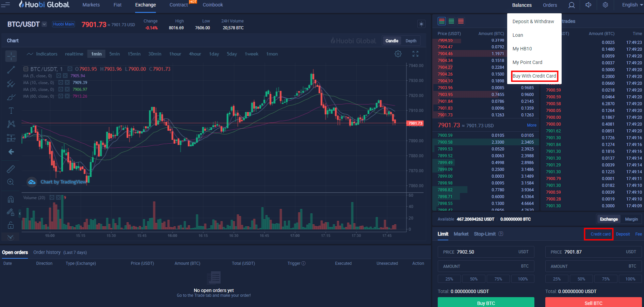The height and width of the screenshot is (307, 644).
Task: Remove the MA 10 indicator
Action: [x=67, y=82]
